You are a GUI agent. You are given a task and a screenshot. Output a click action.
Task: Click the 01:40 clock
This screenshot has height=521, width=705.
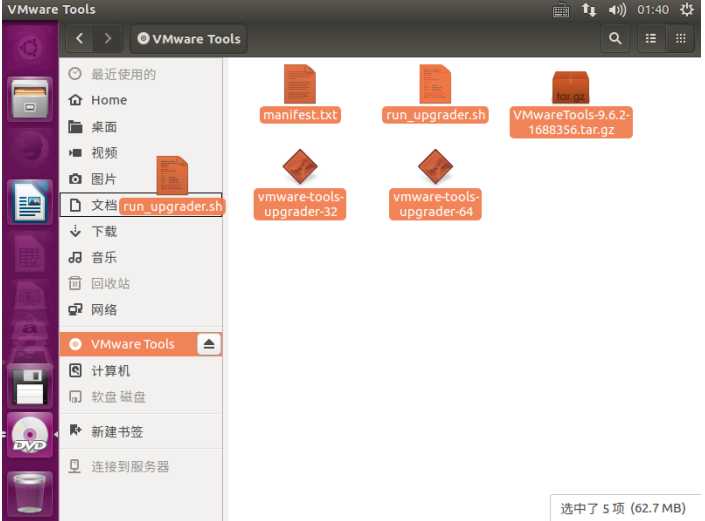653,10
